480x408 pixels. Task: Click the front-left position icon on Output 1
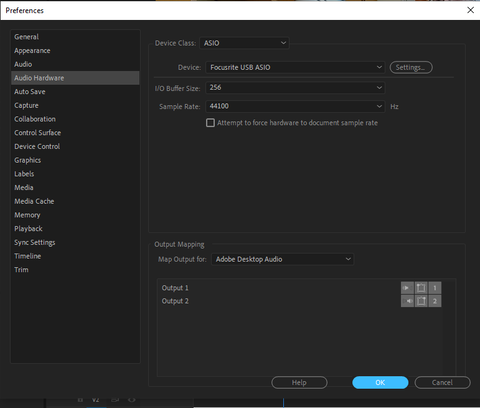[x=421, y=288]
